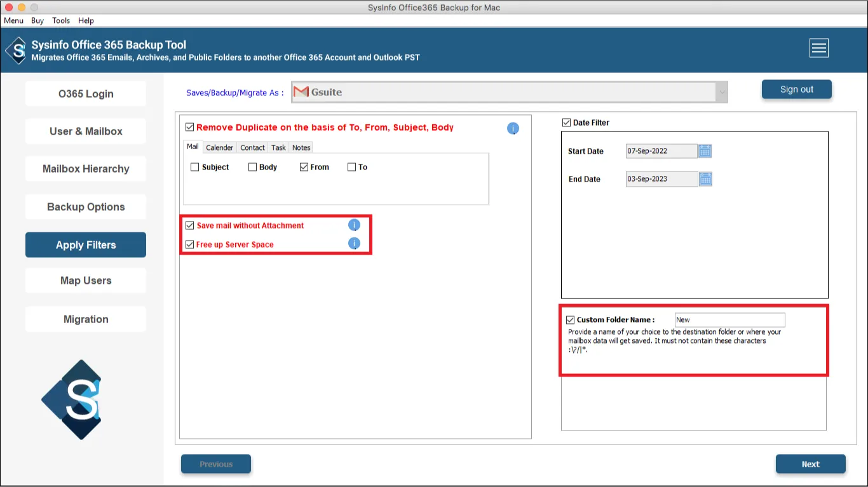
Task: Open the hamburger menu icon in header
Action: [x=818, y=48]
